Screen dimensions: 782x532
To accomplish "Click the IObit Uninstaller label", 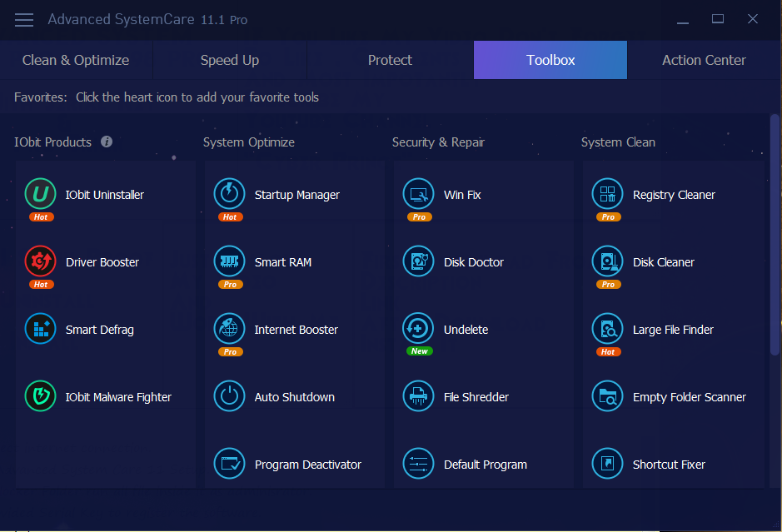I will (x=105, y=195).
